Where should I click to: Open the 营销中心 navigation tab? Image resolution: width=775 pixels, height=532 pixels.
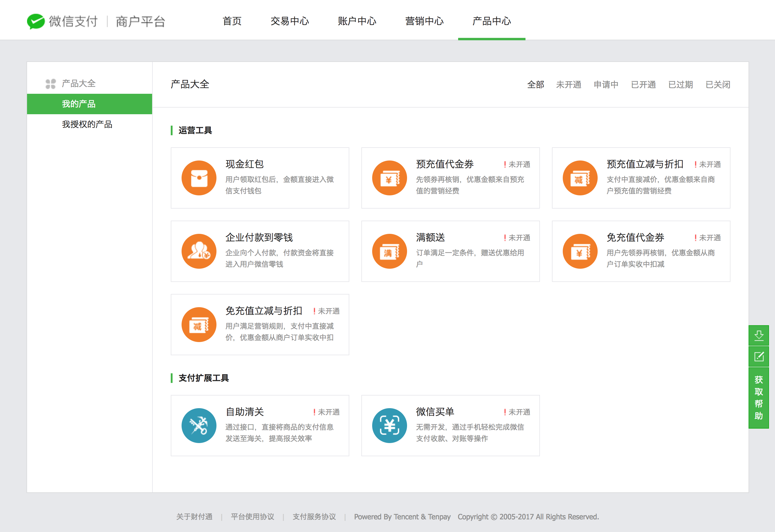(424, 21)
